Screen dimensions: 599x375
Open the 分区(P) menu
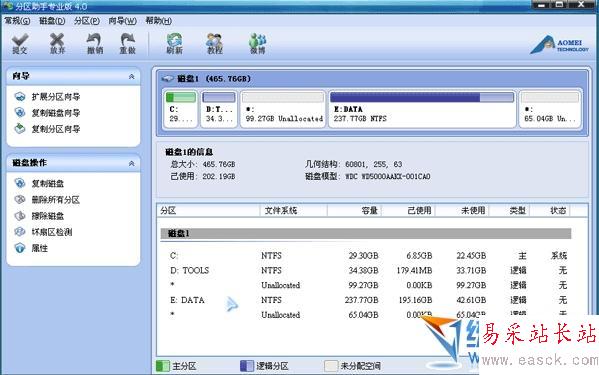(x=87, y=21)
